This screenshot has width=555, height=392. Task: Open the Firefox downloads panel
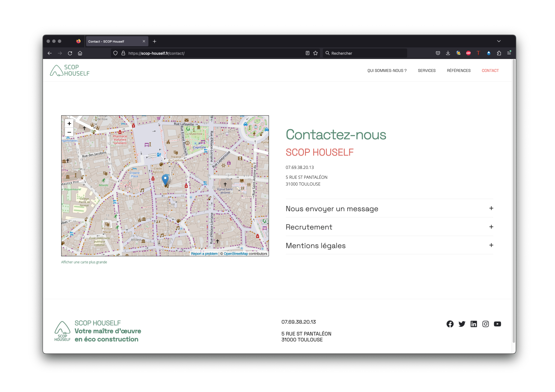pos(448,53)
